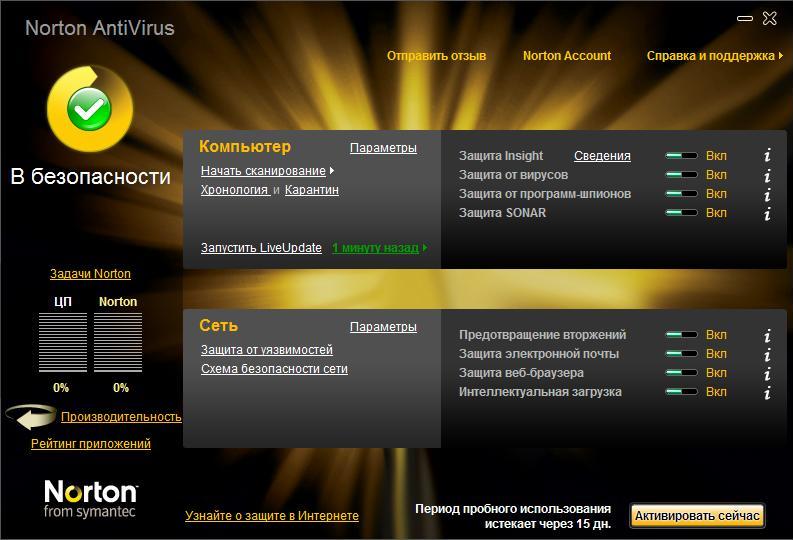Open info icon for Защита веб-браузера
This screenshot has height=540, width=793.
(767, 374)
